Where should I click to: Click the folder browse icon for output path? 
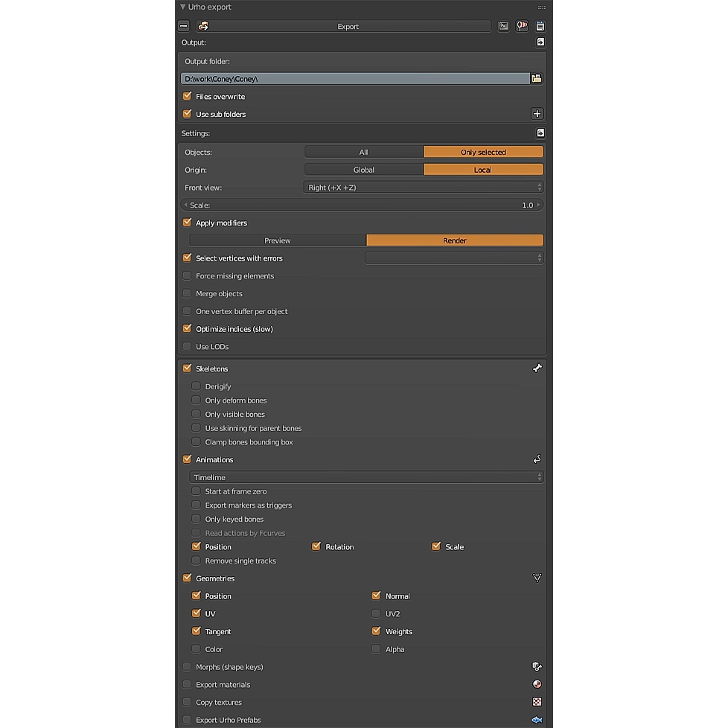[537, 78]
